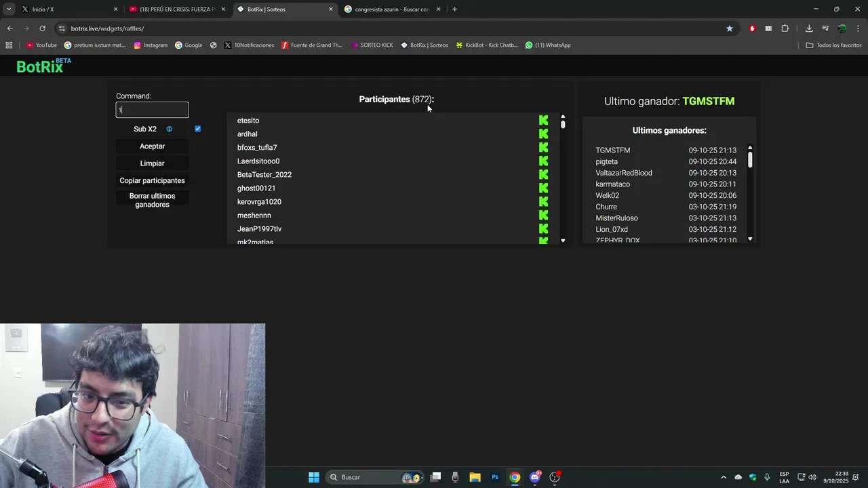Click the participants list scrollbar thumb
Viewport: 868px width, 488px height.
click(563, 125)
